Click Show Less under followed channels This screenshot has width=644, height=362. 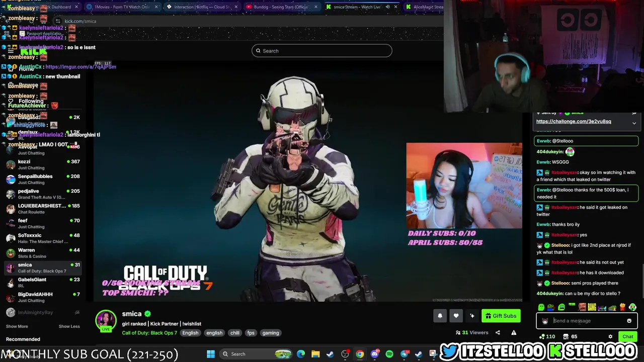point(69,326)
